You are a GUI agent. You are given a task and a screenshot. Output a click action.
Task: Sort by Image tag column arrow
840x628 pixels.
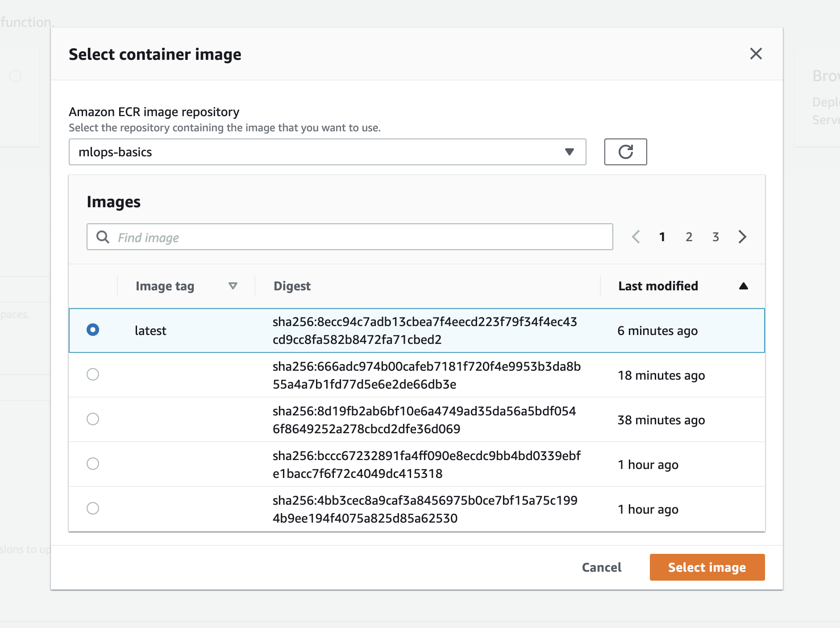point(233,286)
